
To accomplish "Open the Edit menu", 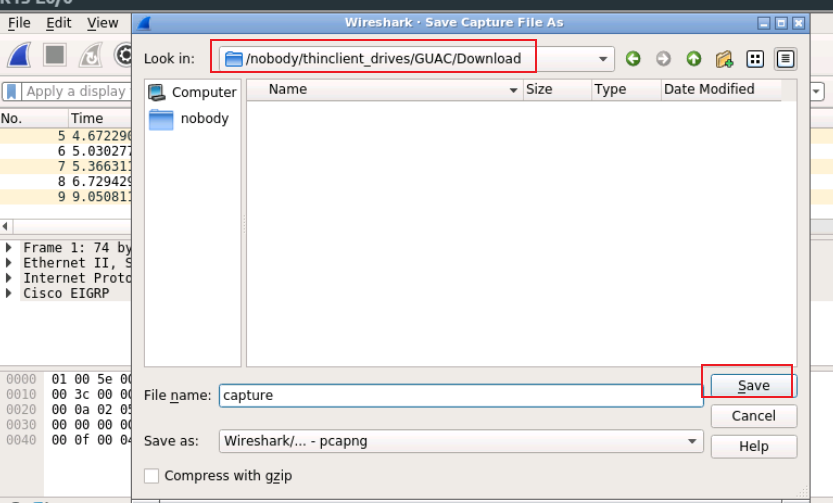I will [59, 22].
